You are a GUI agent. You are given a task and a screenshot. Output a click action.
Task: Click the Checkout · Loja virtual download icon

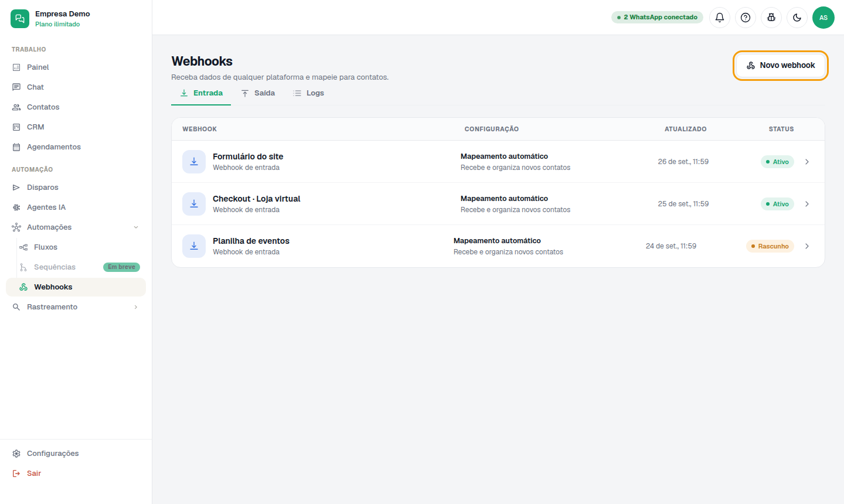click(x=194, y=204)
